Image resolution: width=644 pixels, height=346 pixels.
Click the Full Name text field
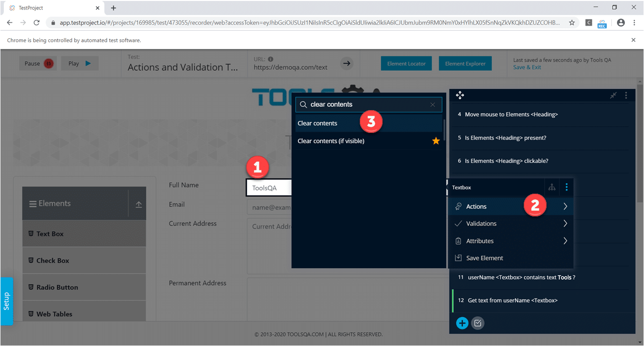coord(269,187)
